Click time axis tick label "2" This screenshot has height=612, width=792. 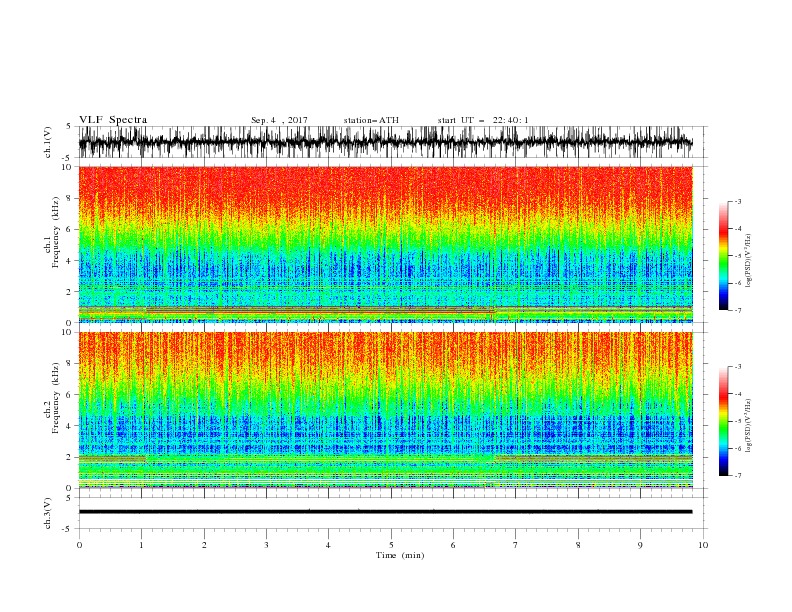click(x=204, y=545)
